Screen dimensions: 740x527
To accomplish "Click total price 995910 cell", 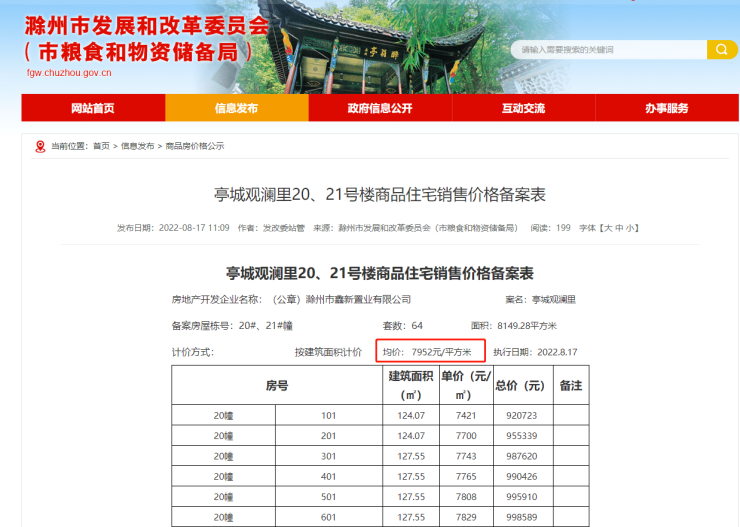I will [x=522, y=497].
